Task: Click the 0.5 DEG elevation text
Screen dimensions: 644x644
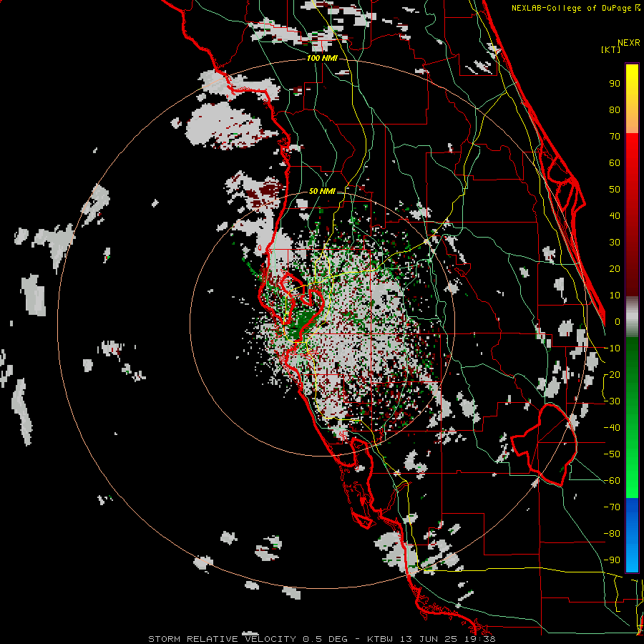Action: point(326,639)
